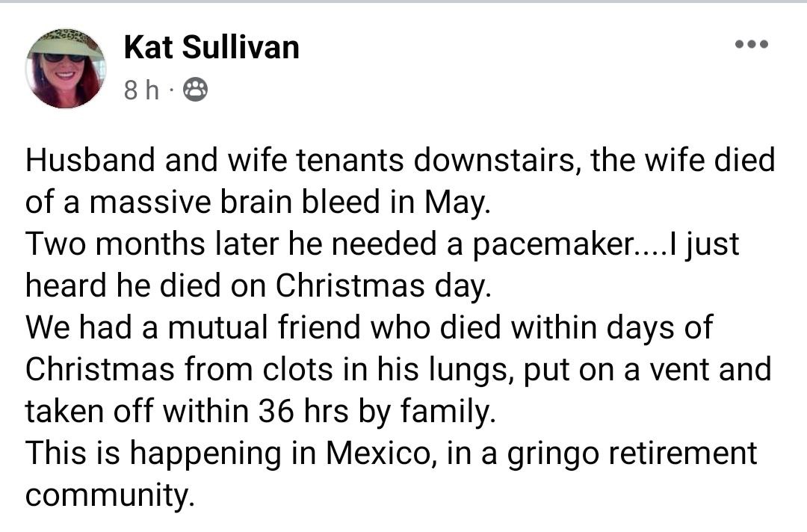Click the word "pacemaker" in the post
This screenshot has width=807, height=532.
coord(552,244)
